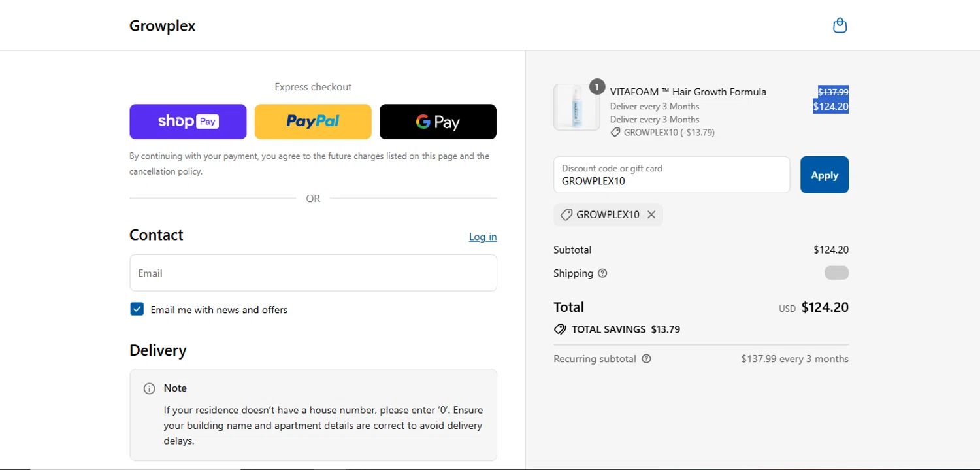Open the shopping bag cart icon
The width and height of the screenshot is (980, 470).
(840, 25)
